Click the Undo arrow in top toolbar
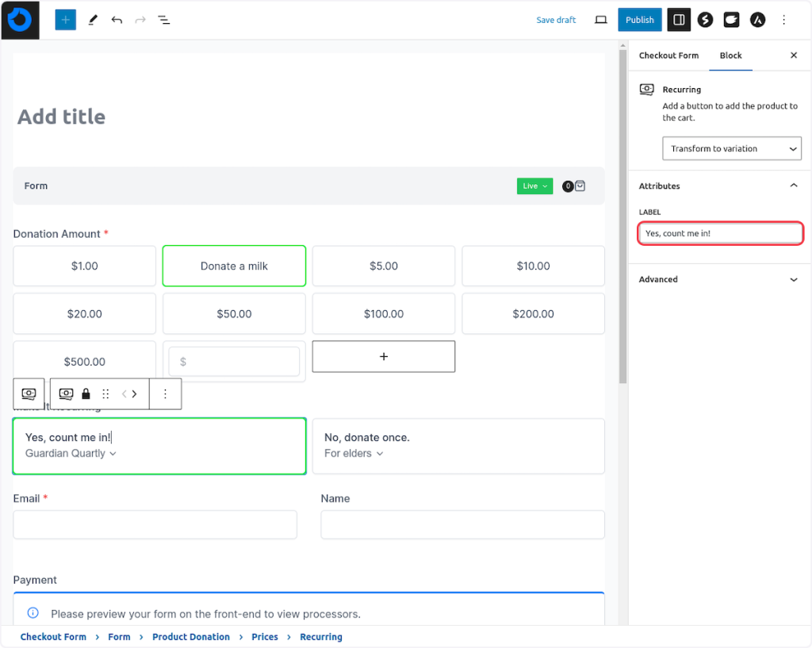The image size is (812, 648). click(117, 20)
